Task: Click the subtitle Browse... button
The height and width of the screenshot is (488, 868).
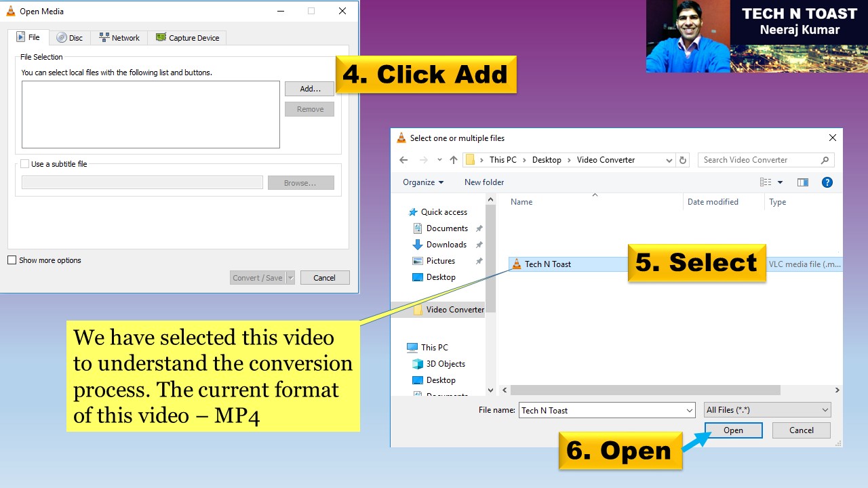Action: (300, 183)
